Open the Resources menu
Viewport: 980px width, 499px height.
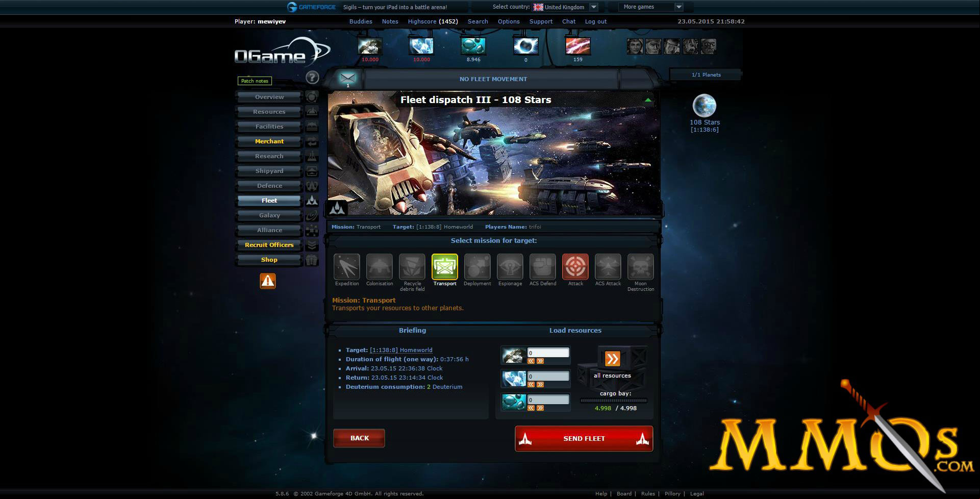click(269, 112)
